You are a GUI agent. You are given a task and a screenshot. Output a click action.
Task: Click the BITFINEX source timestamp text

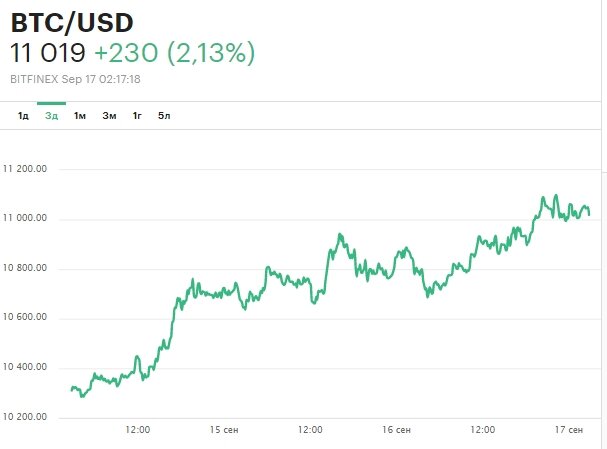(x=90, y=78)
